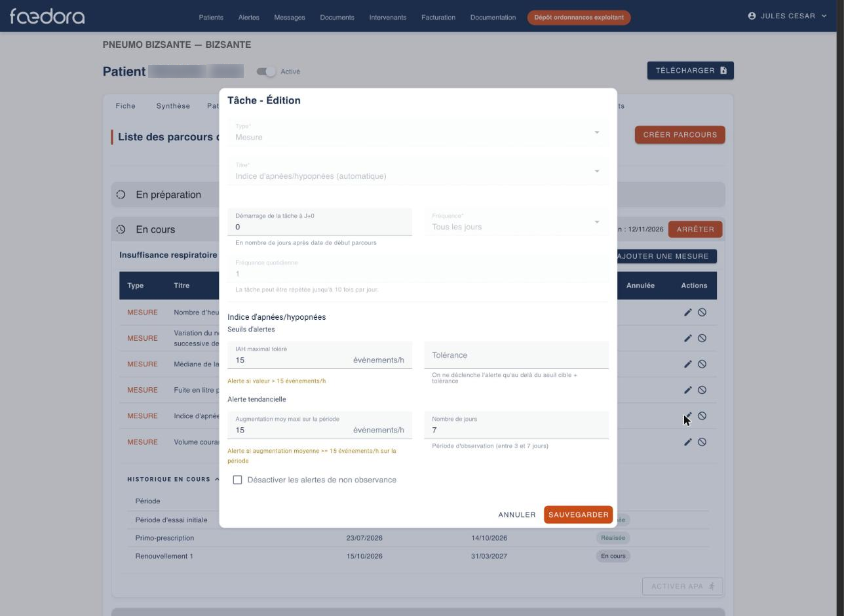Click the cancel icon for the Nombre d'heu… row
The height and width of the screenshot is (616, 844).
(x=702, y=313)
